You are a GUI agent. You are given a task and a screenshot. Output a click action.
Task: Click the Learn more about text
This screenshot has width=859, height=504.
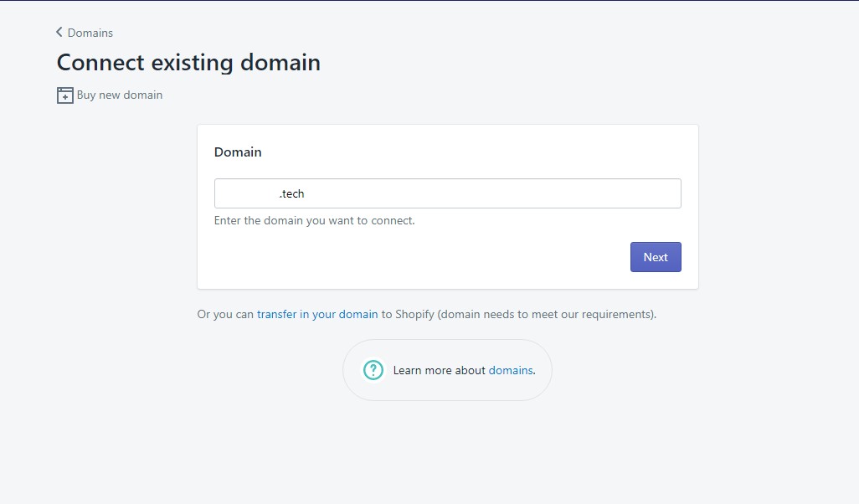point(439,370)
